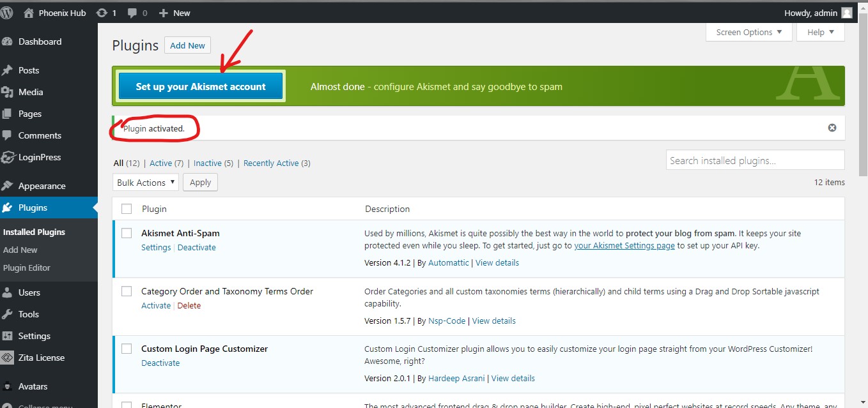Tick the select-all checkbox beside Plugin header
868x408 pixels.
(127, 209)
